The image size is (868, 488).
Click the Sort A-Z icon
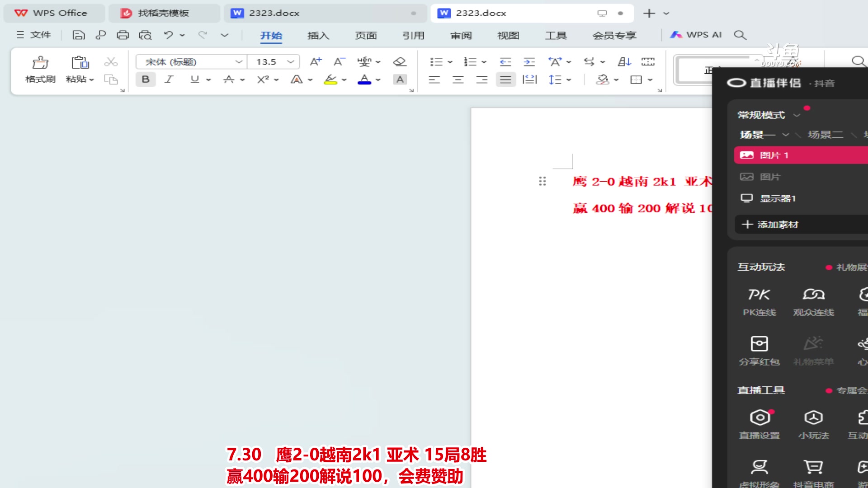(624, 61)
